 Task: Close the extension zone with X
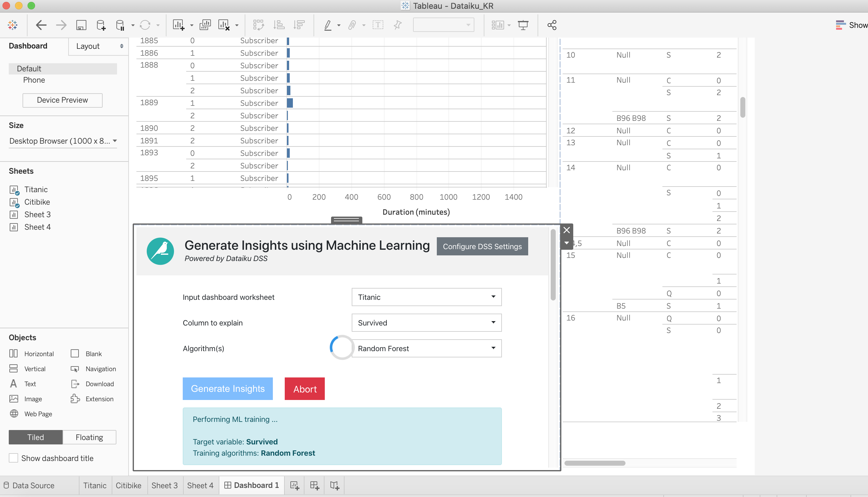[567, 230]
